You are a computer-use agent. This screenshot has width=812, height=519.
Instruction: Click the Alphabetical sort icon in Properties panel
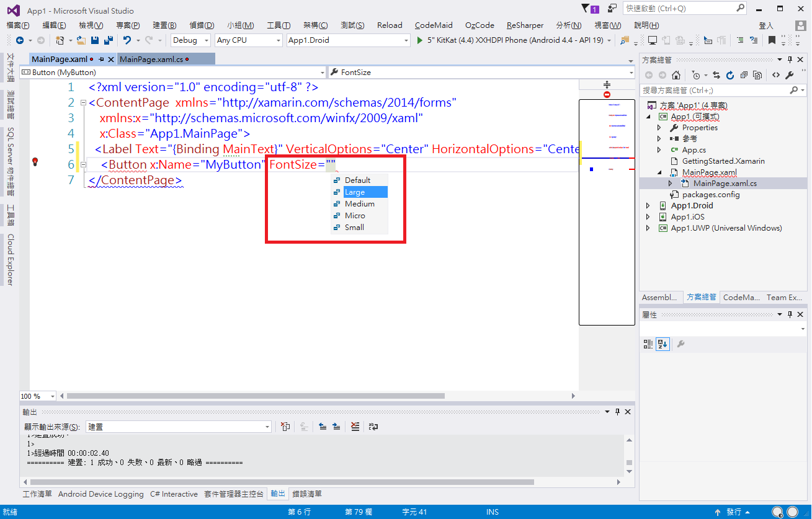(663, 344)
